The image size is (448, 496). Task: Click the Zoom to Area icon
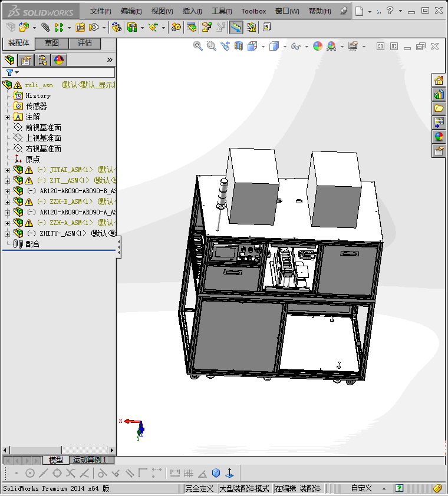tap(212, 46)
